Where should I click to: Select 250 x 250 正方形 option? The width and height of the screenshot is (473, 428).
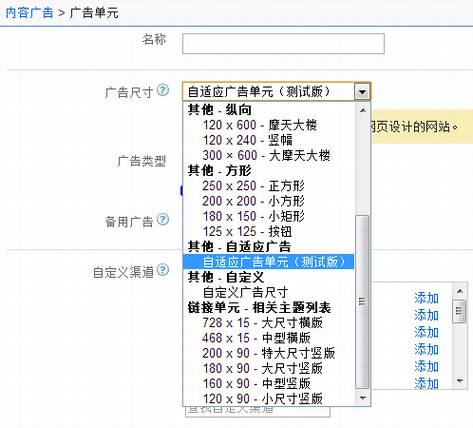(x=253, y=186)
